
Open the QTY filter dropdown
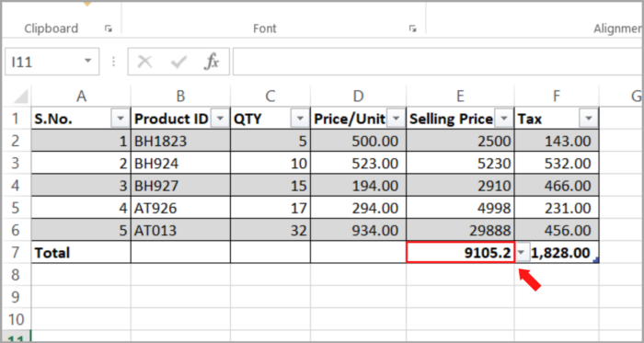tap(300, 119)
